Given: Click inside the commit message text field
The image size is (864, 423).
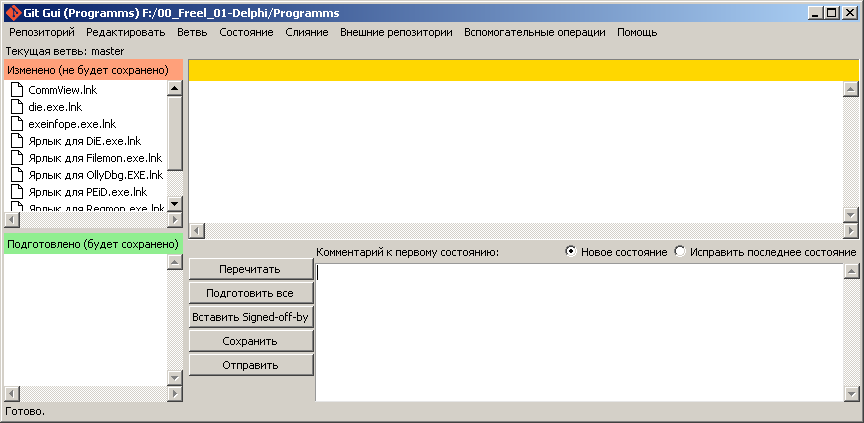Looking at the screenshot, I should 580,333.
